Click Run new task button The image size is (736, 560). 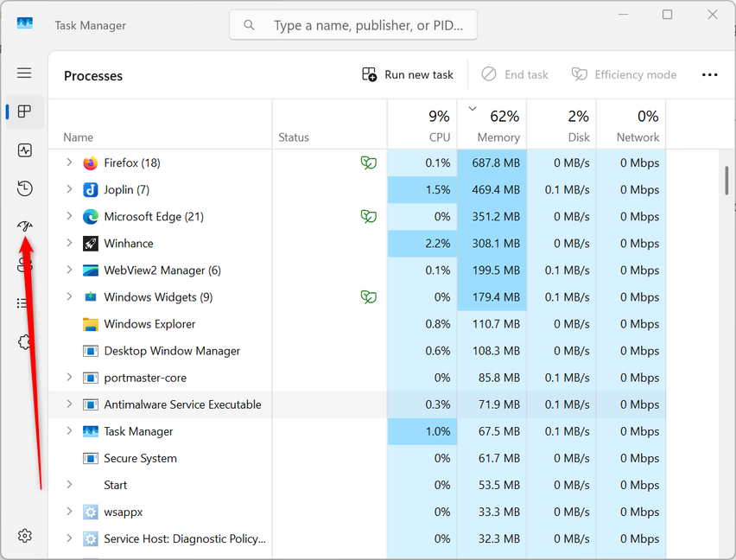point(408,74)
